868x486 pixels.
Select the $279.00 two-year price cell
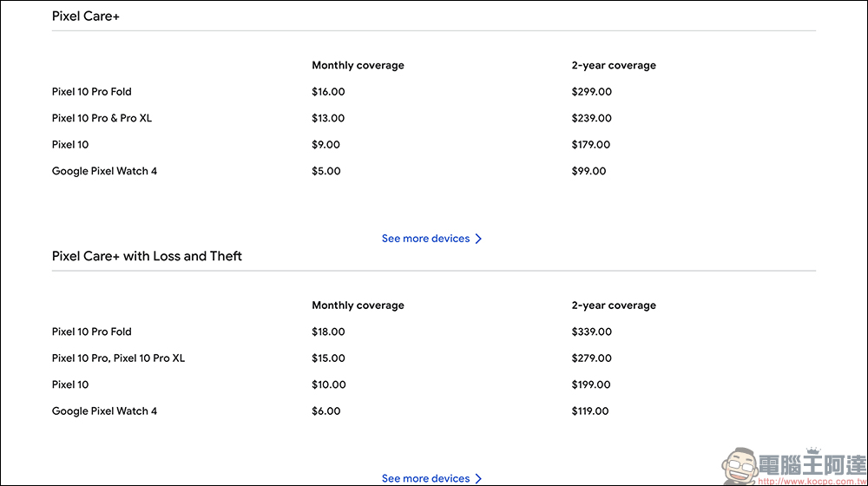[x=592, y=358]
